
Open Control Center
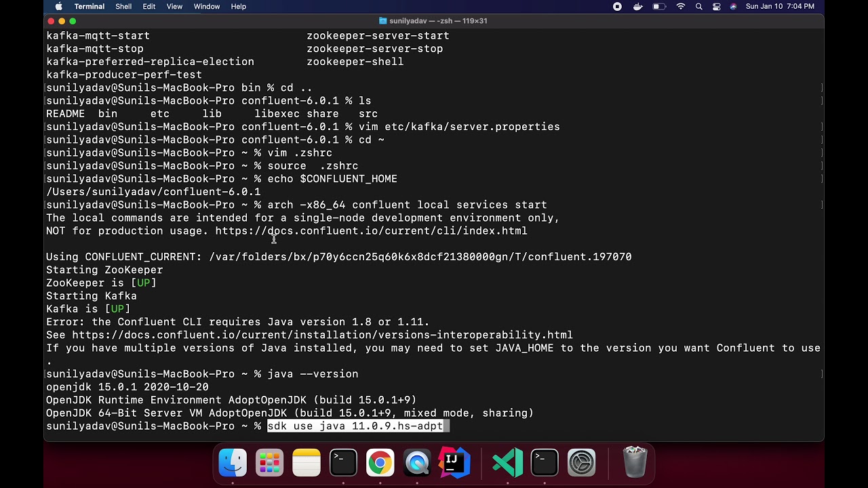(x=717, y=7)
